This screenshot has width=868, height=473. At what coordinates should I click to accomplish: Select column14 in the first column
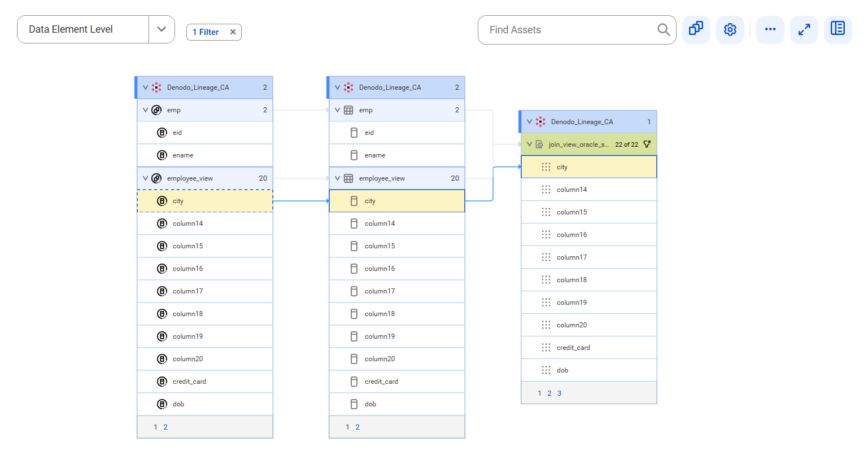[x=205, y=224]
